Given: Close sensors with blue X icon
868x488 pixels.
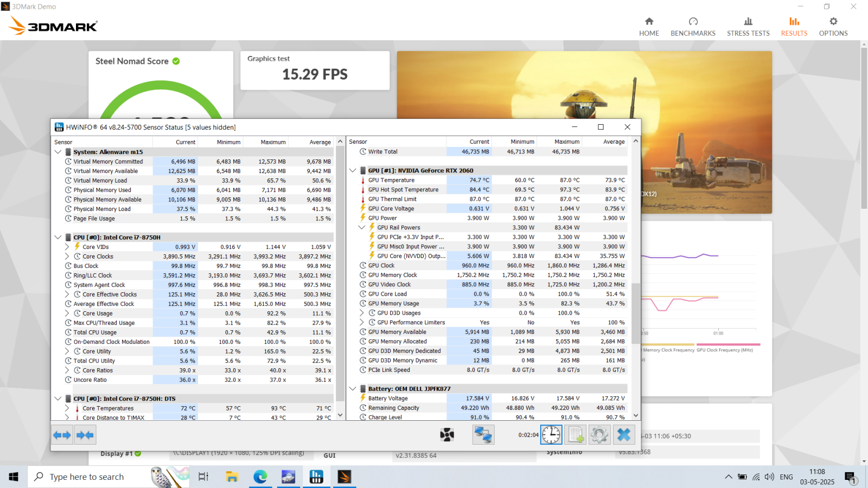Looking at the screenshot, I should click(624, 435).
